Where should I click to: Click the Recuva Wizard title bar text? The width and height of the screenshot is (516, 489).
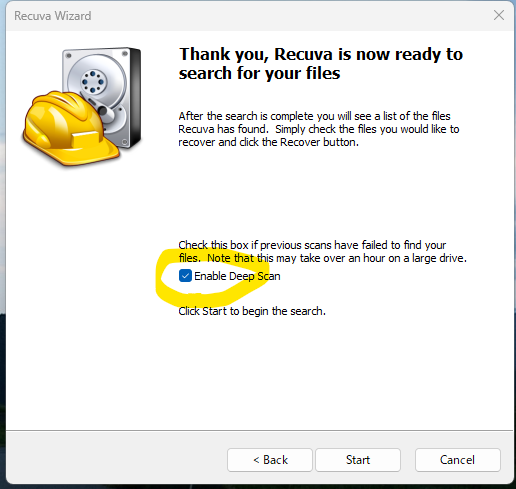coord(53,16)
